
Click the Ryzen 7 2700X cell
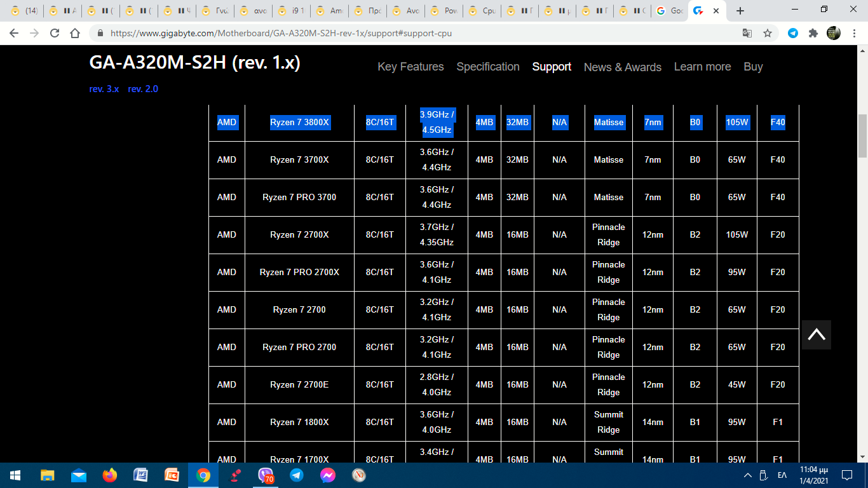299,234
